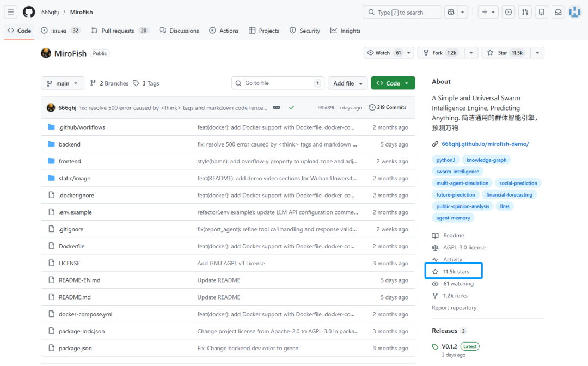Screen dimensions: 588x366
Task: Open pull requests icon in top header
Action: [x=525, y=12]
